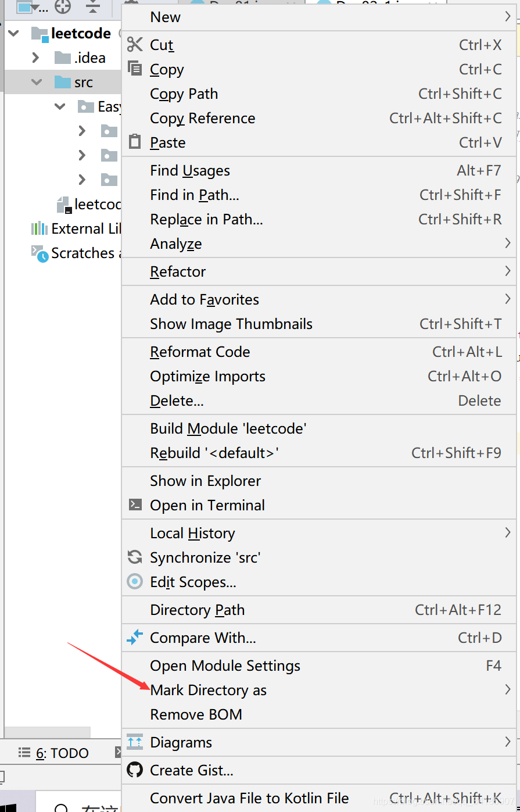Viewport: 520px width, 812px height.
Task: Click the .idea folder icon
Action: pos(62,58)
